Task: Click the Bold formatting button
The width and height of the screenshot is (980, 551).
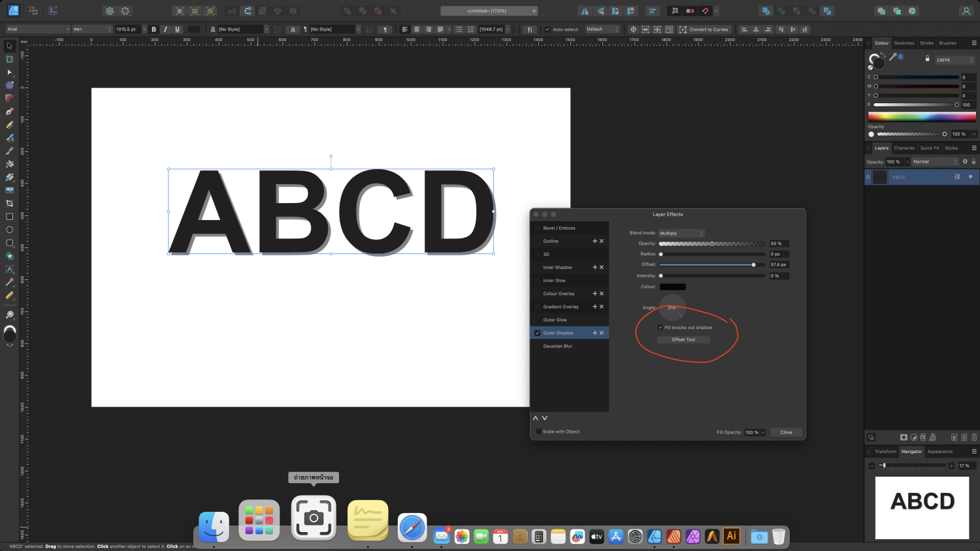Action: pos(154,29)
